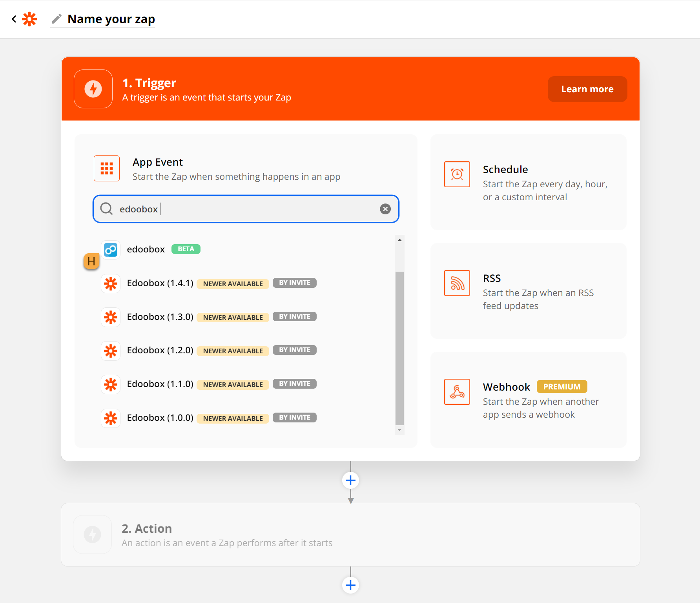The image size is (700, 603).
Task: Add step between Trigger and Action
Action: tap(350, 481)
